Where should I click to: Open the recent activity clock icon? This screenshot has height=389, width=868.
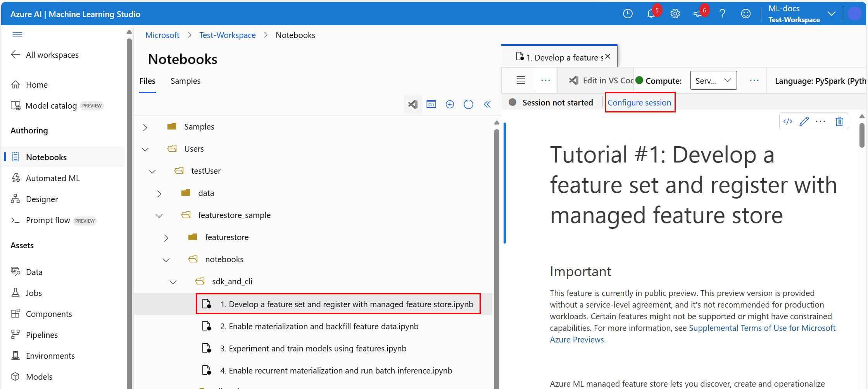coord(628,14)
